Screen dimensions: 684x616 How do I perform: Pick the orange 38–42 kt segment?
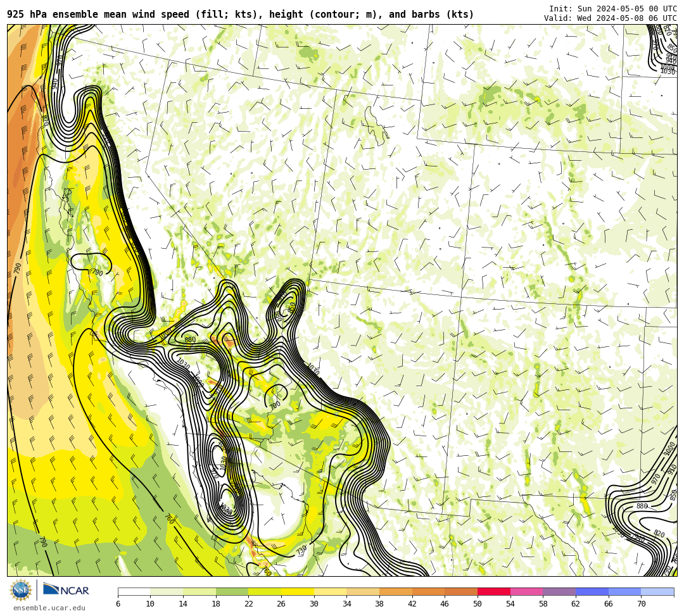pyautogui.click(x=396, y=591)
